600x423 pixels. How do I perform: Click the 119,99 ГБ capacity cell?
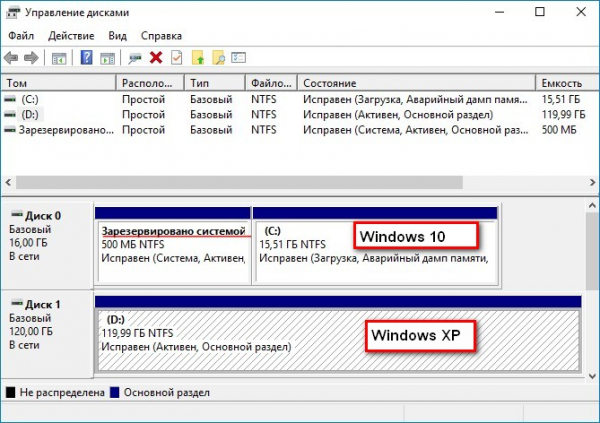click(x=563, y=114)
